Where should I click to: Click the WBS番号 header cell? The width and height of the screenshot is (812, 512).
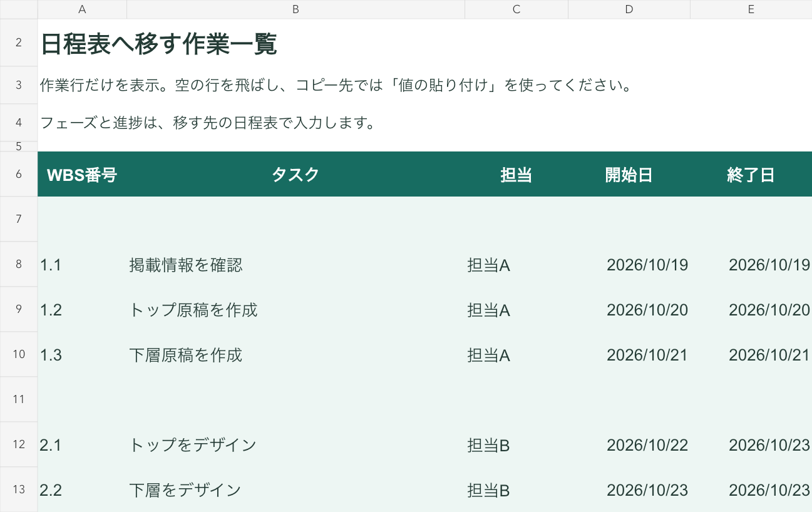tap(82, 175)
